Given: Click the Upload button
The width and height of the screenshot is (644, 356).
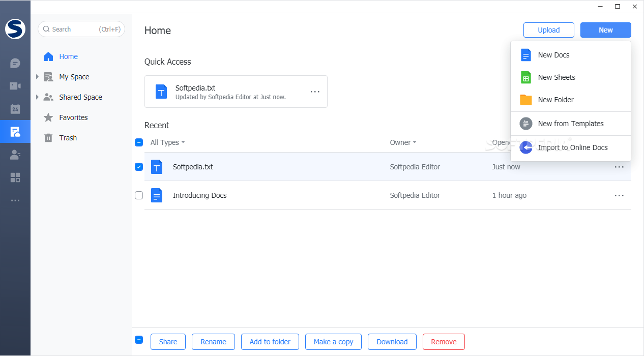Looking at the screenshot, I should [x=548, y=30].
